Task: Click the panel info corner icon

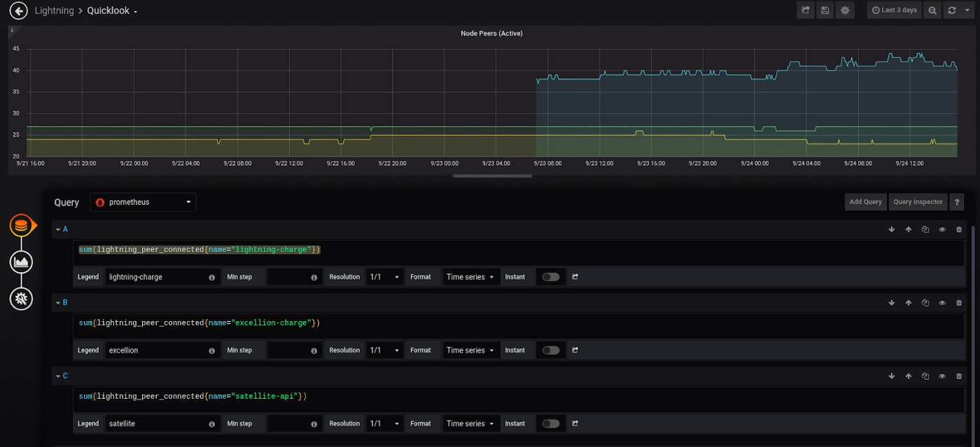Action: click(12, 30)
